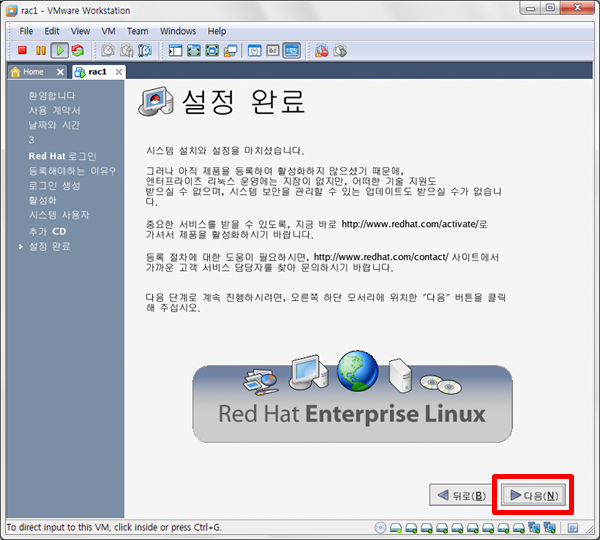This screenshot has height=540, width=600.
Task: Click the replay icon with green arrow
Action: [x=340, y=51]
